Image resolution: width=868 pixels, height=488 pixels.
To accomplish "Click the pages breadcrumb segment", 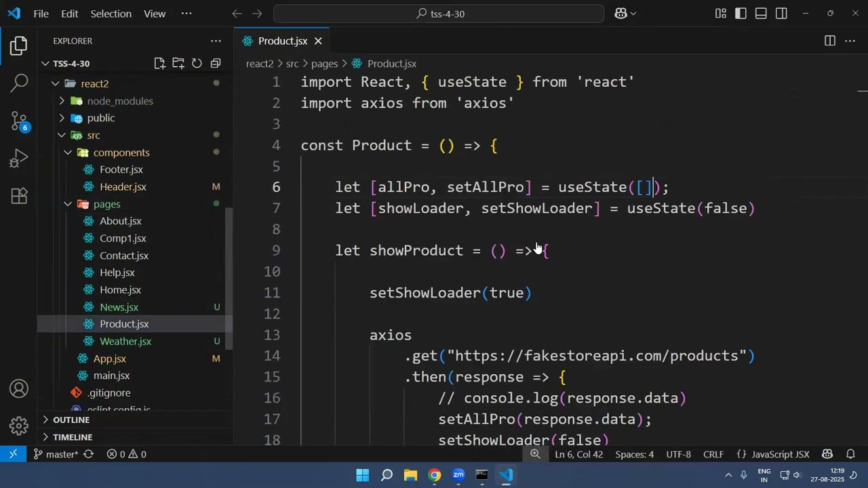I will point(324,64).
